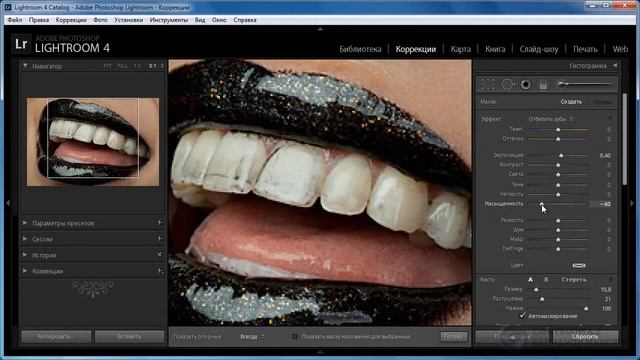Select the Spot Removal tool
The height and width of the screenshot is (360, 640).
pyautogui.click(x=508, y=84)
